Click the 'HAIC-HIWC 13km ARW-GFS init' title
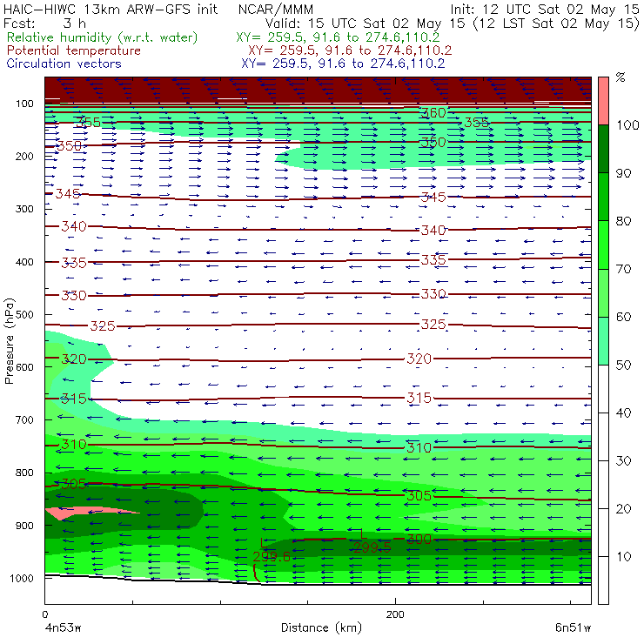 click(111, 9)
